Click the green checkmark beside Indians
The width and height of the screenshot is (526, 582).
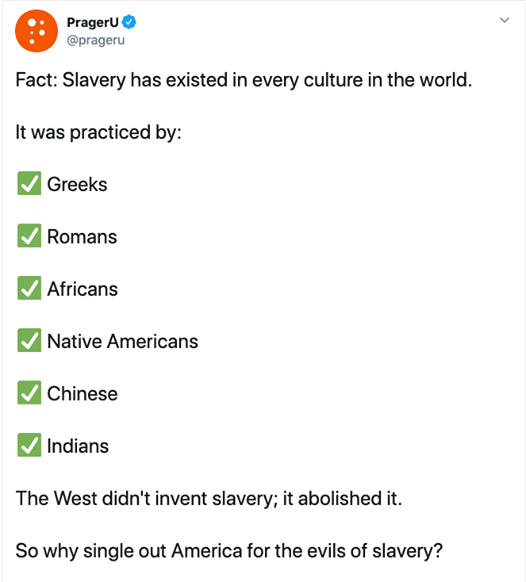pos(29,445)
